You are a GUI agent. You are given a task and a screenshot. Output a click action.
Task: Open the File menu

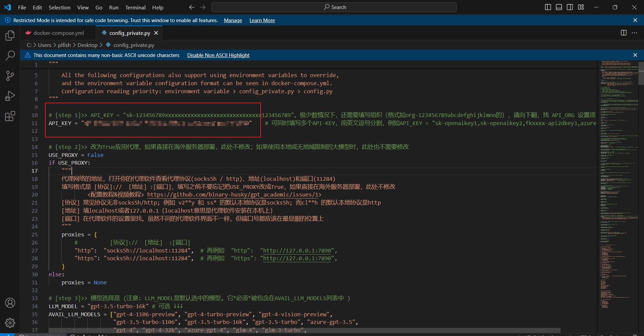pyautogui.click(x=22, y=7)
